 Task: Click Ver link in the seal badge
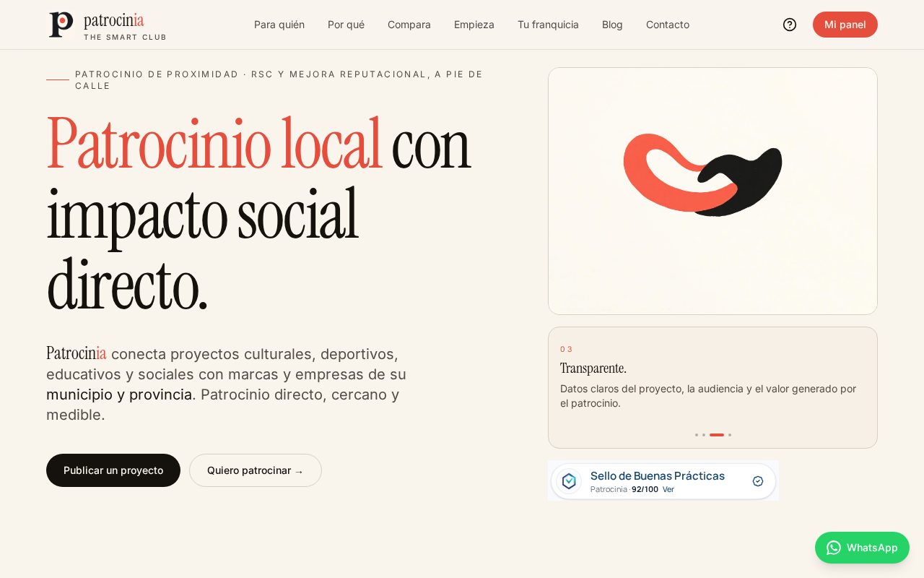(x=668, y=489)
